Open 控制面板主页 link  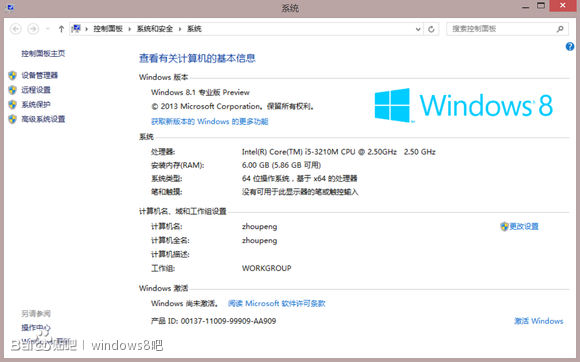pyautogui.click(x=43, y=54)
